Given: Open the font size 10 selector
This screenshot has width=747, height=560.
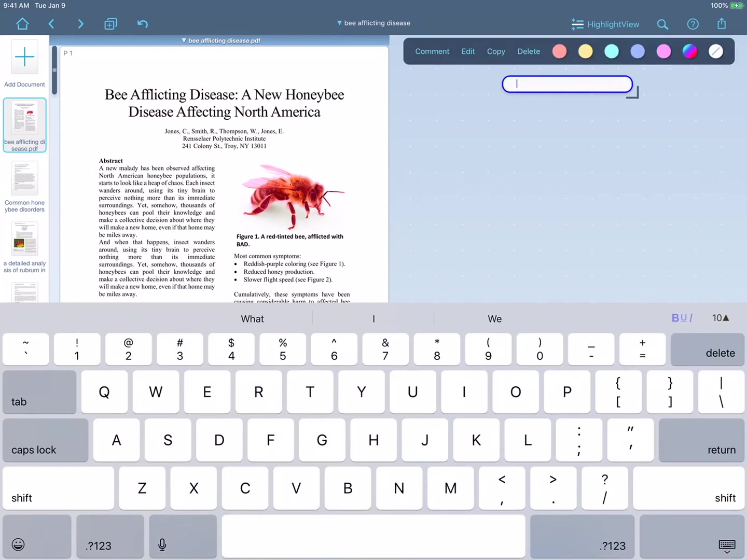Looking at the screenshot, I should pos(720,318).
